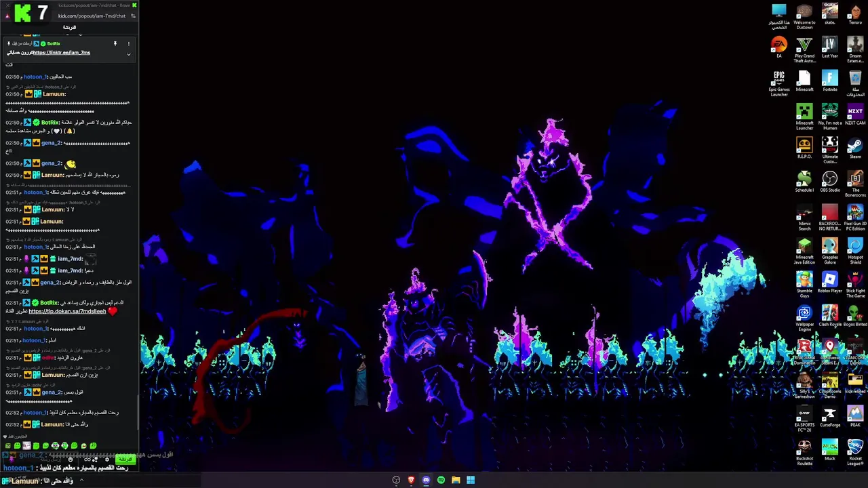Select the Fortnite desktop icon
This screenshot has width=868, height=488.
(830, 81)
